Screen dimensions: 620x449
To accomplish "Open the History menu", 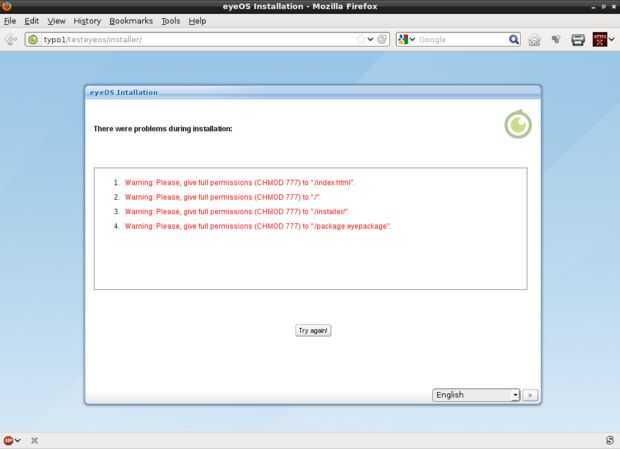I will coord(87,21).
